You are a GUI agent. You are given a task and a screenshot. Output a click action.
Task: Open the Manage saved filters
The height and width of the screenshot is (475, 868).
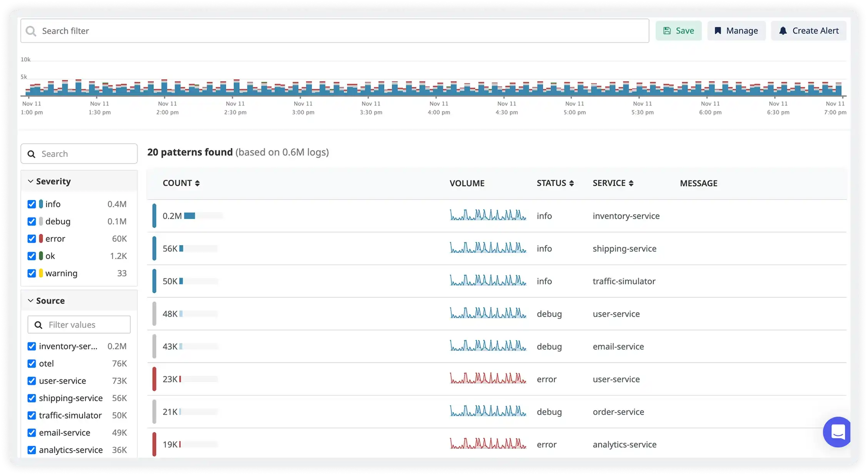pyautogui.click(x=736, y=30)
